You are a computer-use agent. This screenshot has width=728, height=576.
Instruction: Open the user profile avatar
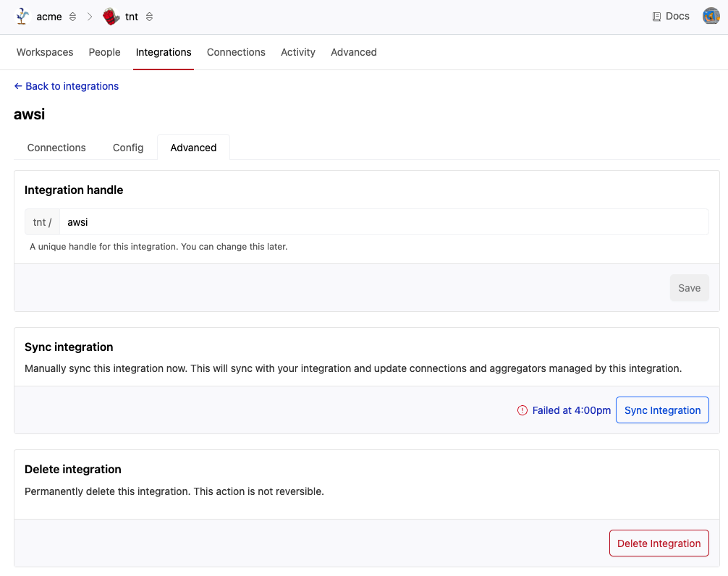tap(711, 16)
